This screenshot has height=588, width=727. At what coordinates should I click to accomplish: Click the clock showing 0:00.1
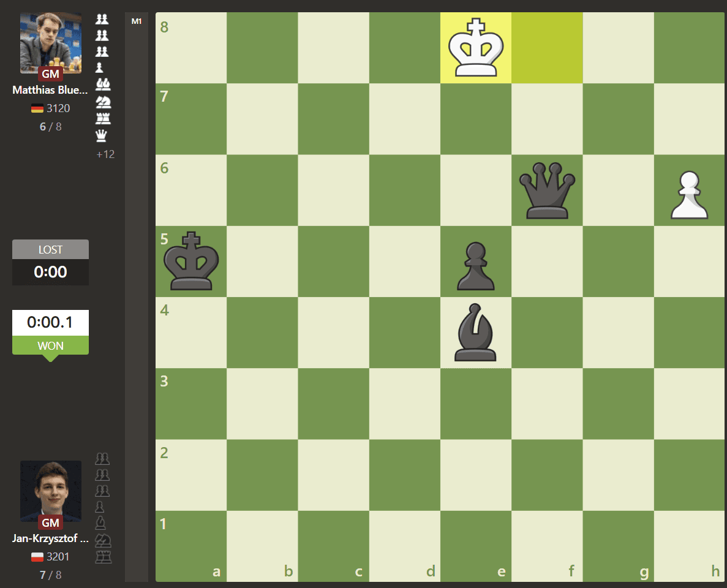[x=50, y=322]
